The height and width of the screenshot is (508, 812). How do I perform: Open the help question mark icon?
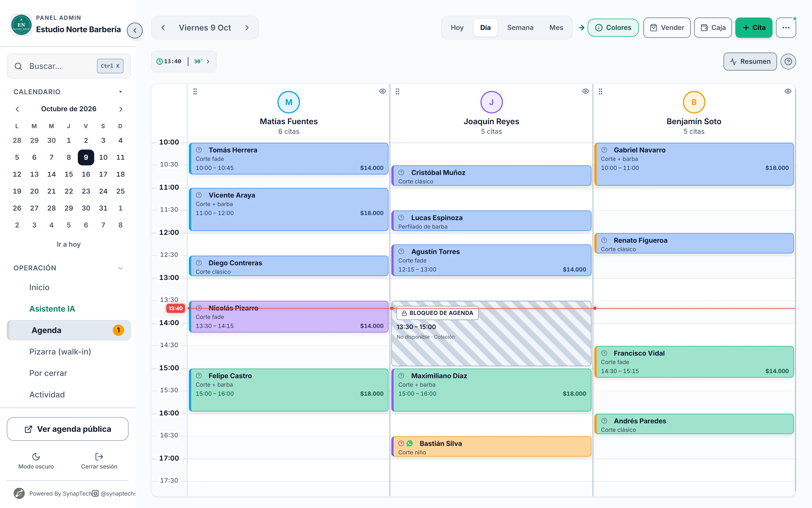click(x=788, y=62)
